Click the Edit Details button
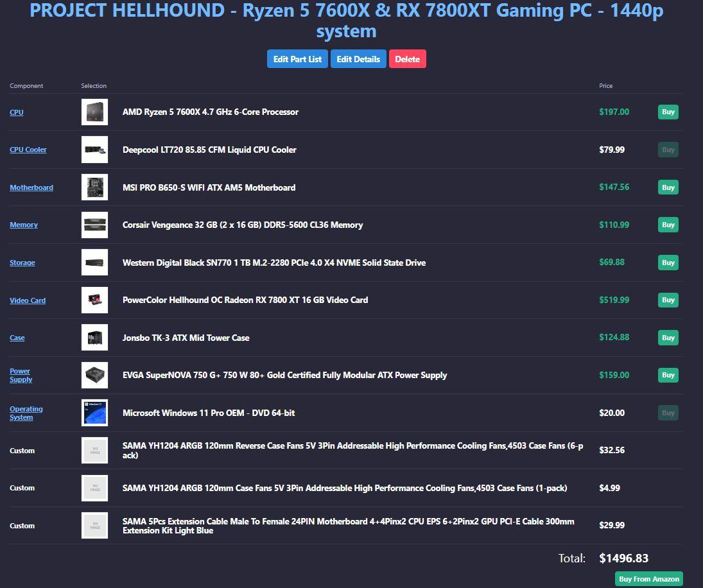703x588 pixels. click(358, 59)
